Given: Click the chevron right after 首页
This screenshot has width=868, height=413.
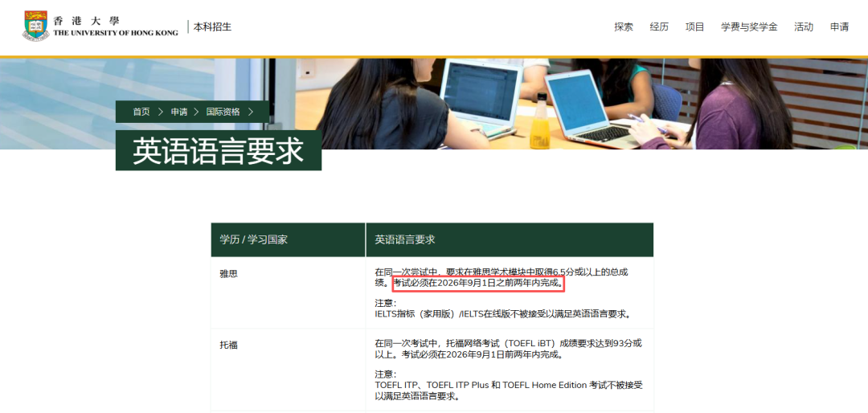Looking at the screenshot, I should coord(161,112).
